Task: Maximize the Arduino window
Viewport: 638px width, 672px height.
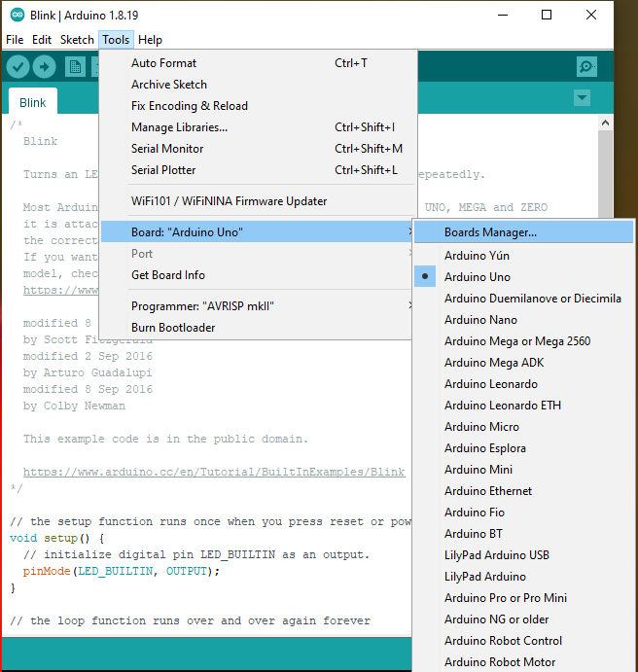Action: coord(547,15)
